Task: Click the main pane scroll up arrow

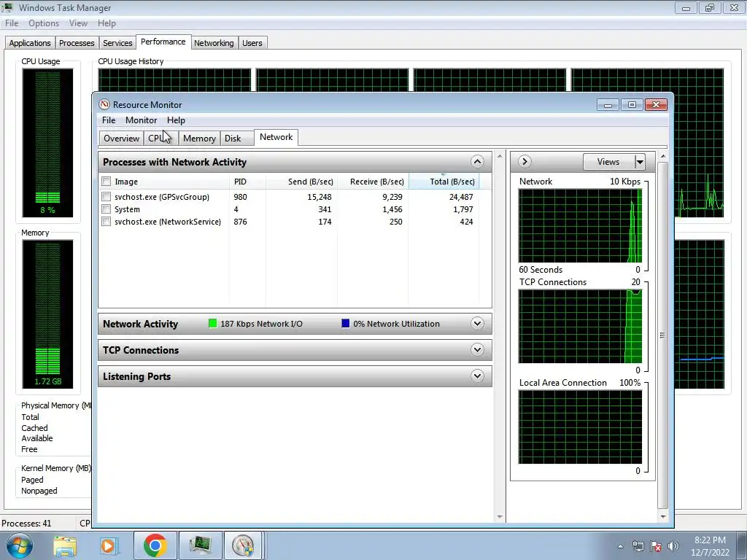Action: pyautogui.click(x=500, y=156)
